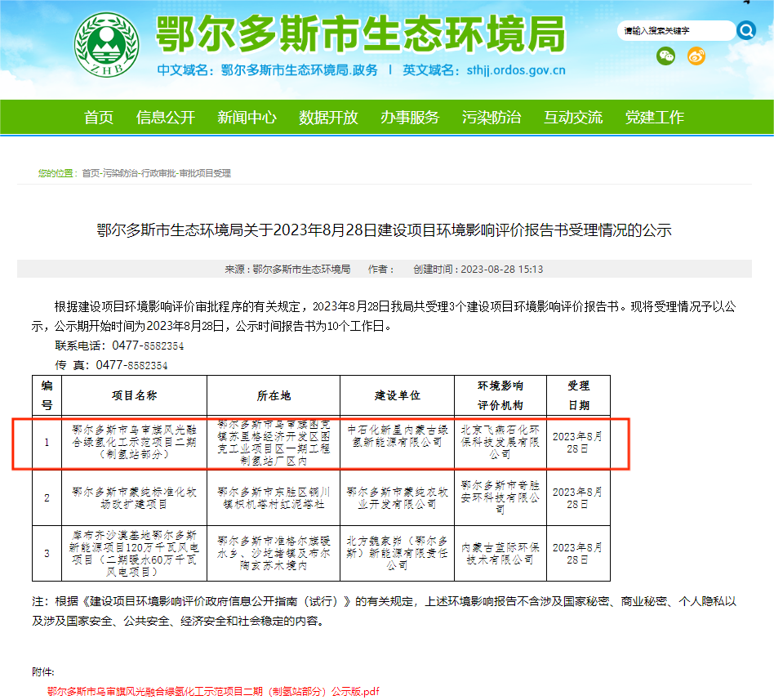Viewport: 774px width, 700px height.
Task: Select 互动交流 in the navigation bar
Action: (x=573, y=118)
